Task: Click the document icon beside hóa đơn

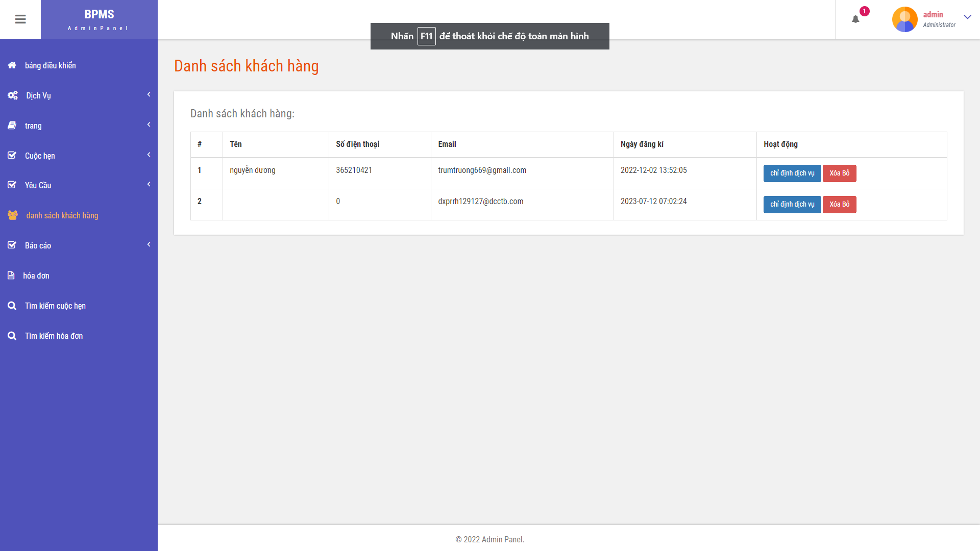Action: click(x=11, y=275)
